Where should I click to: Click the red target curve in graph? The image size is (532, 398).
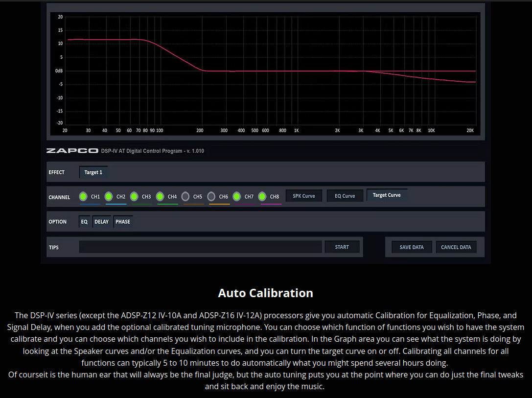pyautogui.click(x=269, y=71)
